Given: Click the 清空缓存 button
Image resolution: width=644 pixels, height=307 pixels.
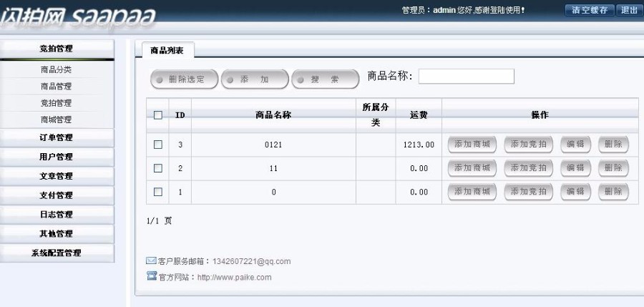Looking at the screenshot, I should pyautogui.click(x=590, y=10).
